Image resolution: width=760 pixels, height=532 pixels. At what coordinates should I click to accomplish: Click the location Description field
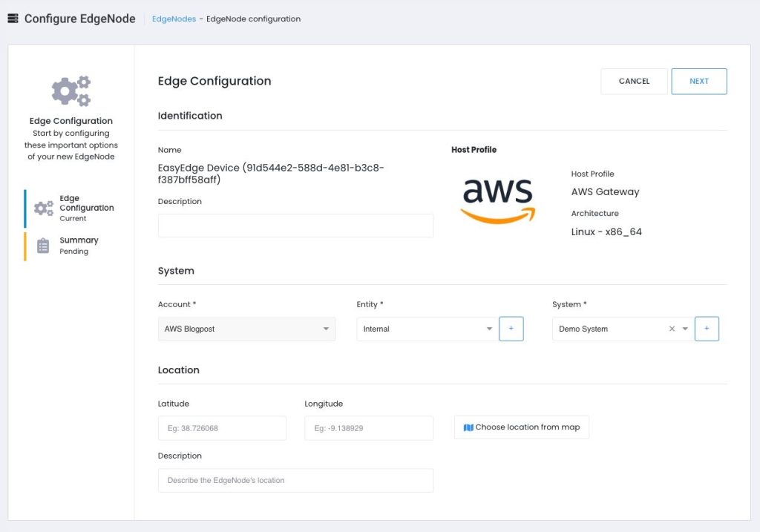(295, 480)
